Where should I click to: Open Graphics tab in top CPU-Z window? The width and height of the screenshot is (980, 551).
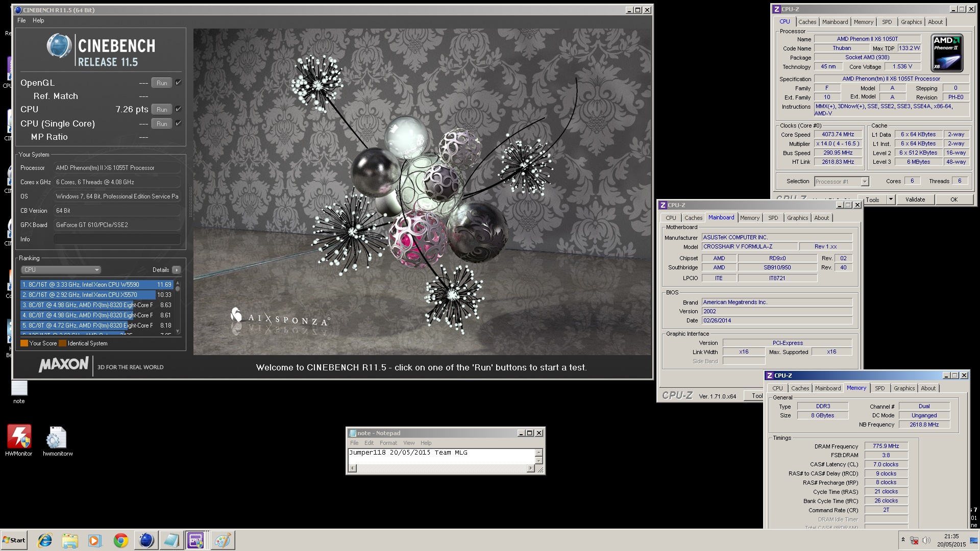(x=911, y=22)
